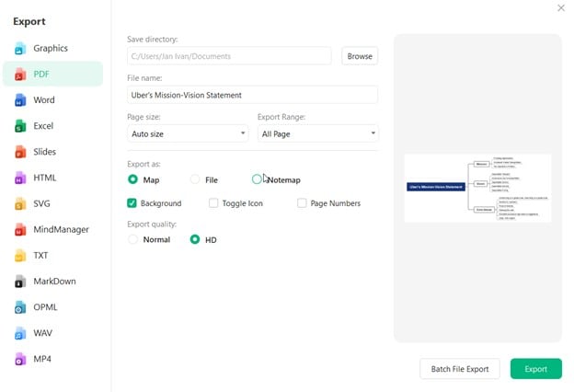Uncheck the Background checkbox
The width and height of the screenshot is (574, 392).
[132, 203]
